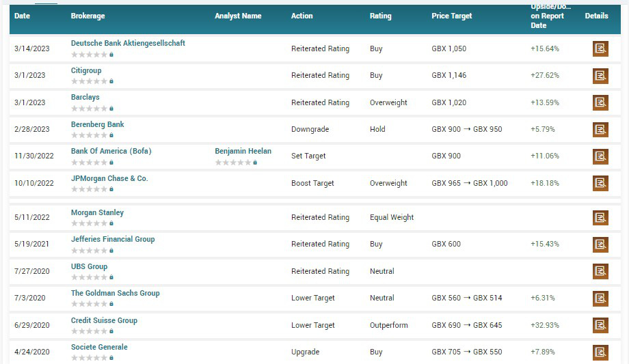629x364 pixels.
Task: Open The Goldman Sachs Group link
Action: [115, 293]
